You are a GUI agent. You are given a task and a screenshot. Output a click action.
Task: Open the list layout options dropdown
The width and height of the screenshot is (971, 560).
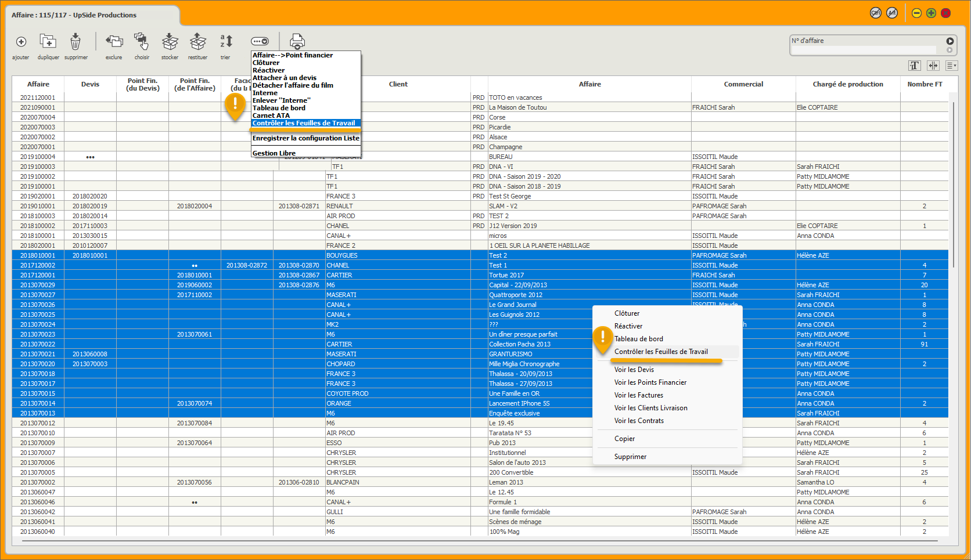(x=951, y=66)
